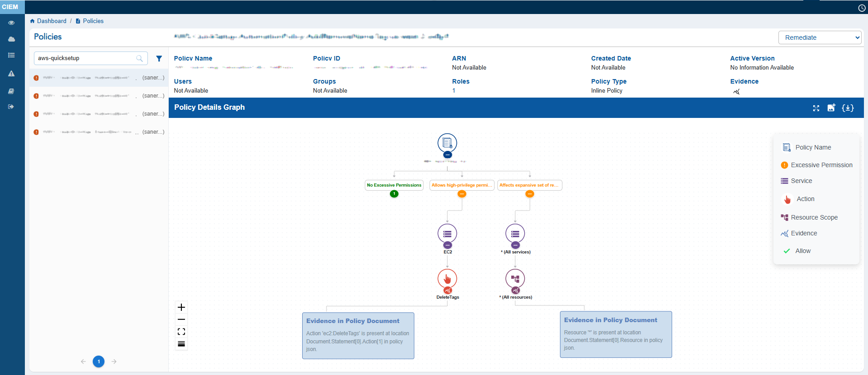Screen dimensions: 868x375
Task: Download policy JSON icon
Action: [x=848, y=108]
